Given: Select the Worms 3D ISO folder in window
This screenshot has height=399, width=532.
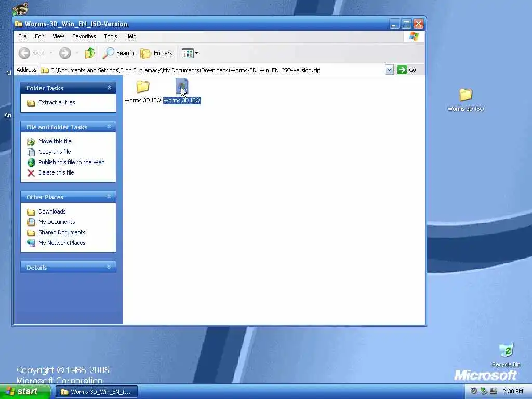Looking at the screenshot, I should click(142, 91).
